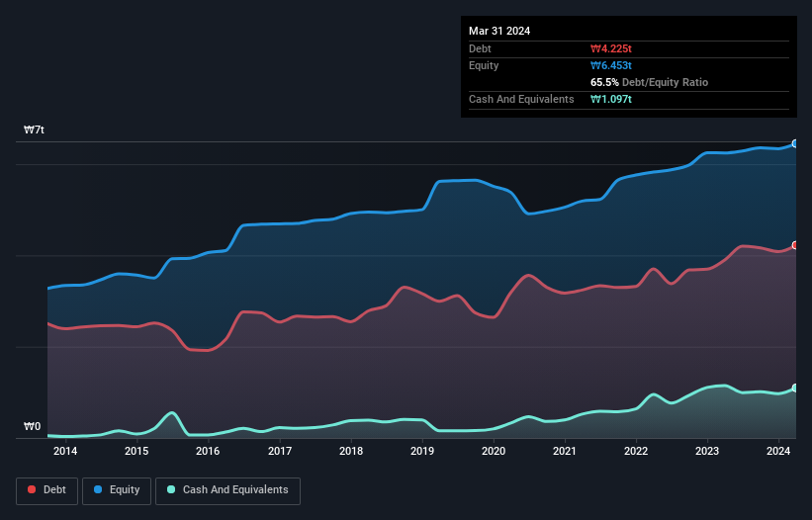Click the 2023 x-axis label
The width and height of the screenshot is (812, 520).
click(707, 451)
